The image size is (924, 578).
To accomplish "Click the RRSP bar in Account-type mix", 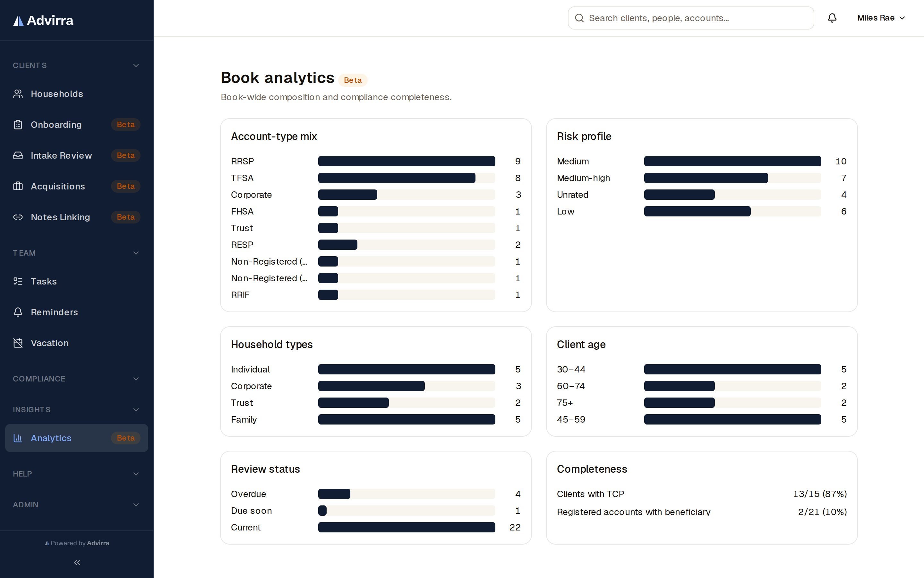I will click(x=406, y=161).
